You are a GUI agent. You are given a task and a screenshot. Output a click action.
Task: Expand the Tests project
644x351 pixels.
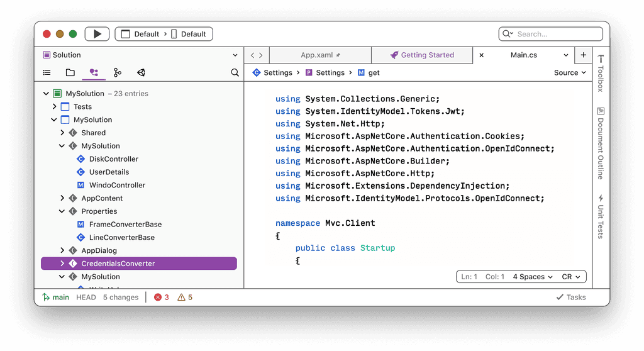[x=54, y=107]
